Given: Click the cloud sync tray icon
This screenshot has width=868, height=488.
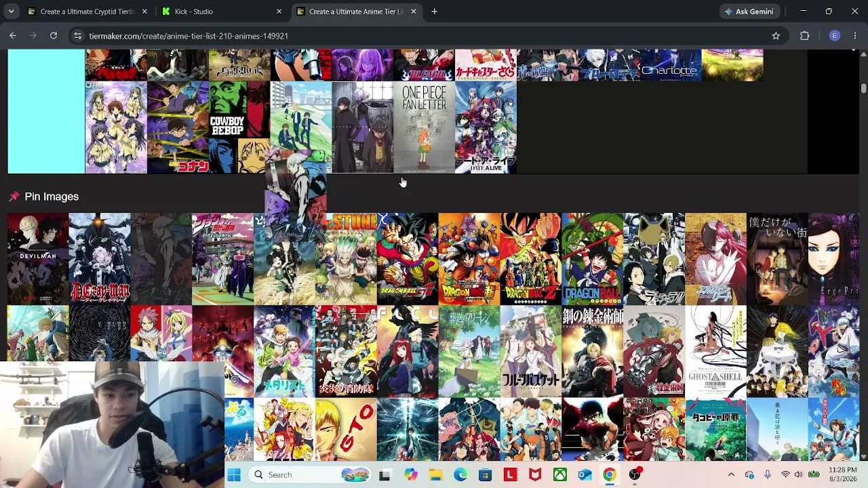Looking at the screenshot, I should (x=749, y=475).
